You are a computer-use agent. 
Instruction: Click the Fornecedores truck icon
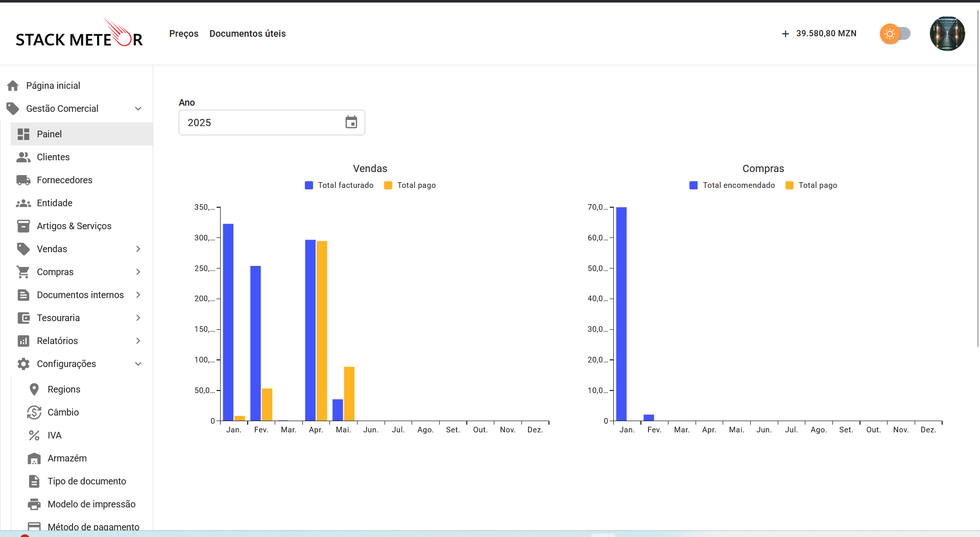[x=23, y=180]
